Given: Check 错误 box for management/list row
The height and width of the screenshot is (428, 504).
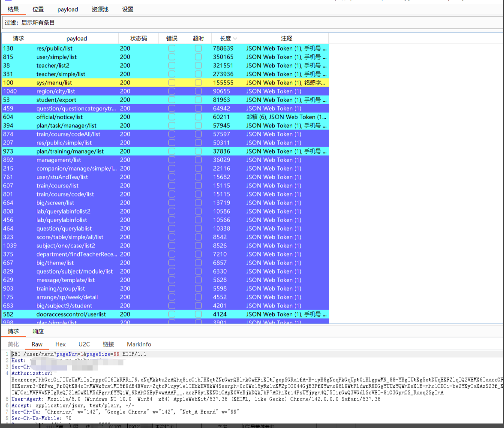Looking at the screenshot, I should pos(171,160).
